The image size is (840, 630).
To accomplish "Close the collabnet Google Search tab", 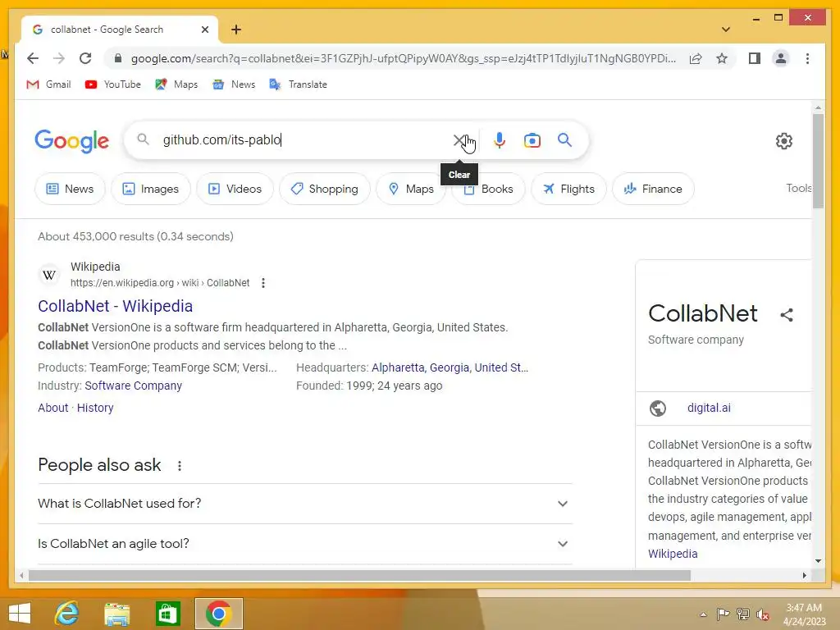I will (x=204, y=30).
